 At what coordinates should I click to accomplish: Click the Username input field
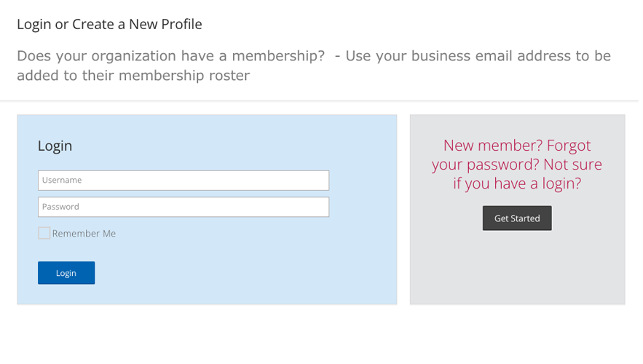(184, 181)
